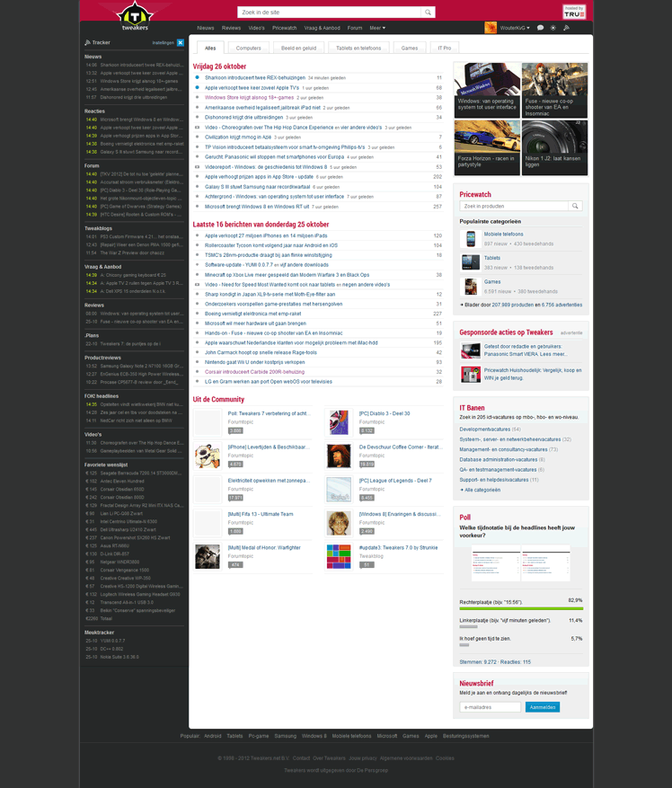The width and height of the screenshot is (672, 788).
Task: Open Pricewatch in the navigation bar
Action: click(x=285, y=28)
